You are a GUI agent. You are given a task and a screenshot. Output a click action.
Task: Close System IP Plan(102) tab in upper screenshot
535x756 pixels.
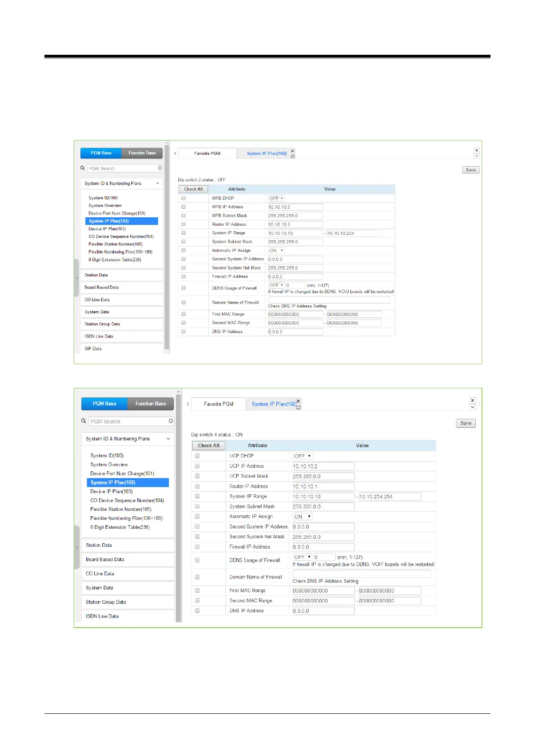[292, 151]
